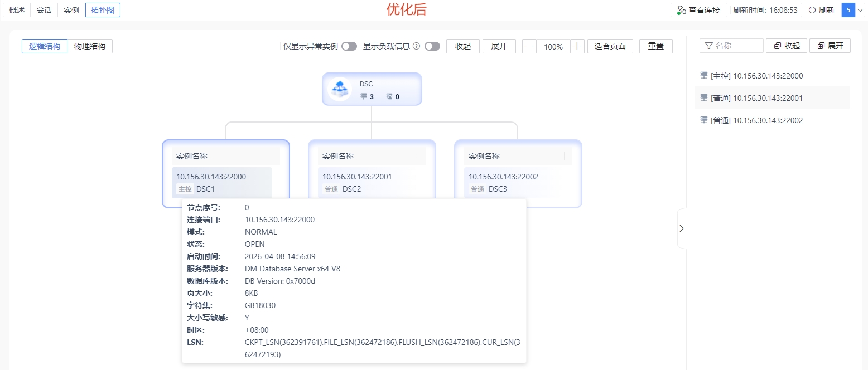This screenshot has width=868, height=370.
Task: Click the server icon for [普通] 10.156.30.143:22001
Action: click(x=704, y=98)
